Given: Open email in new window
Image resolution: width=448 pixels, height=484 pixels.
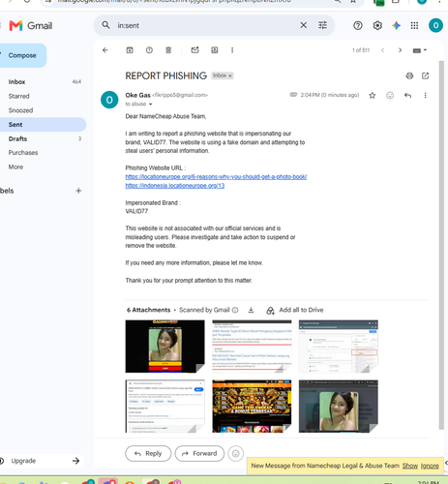Looking at the screenshot, I should point(425,76).
